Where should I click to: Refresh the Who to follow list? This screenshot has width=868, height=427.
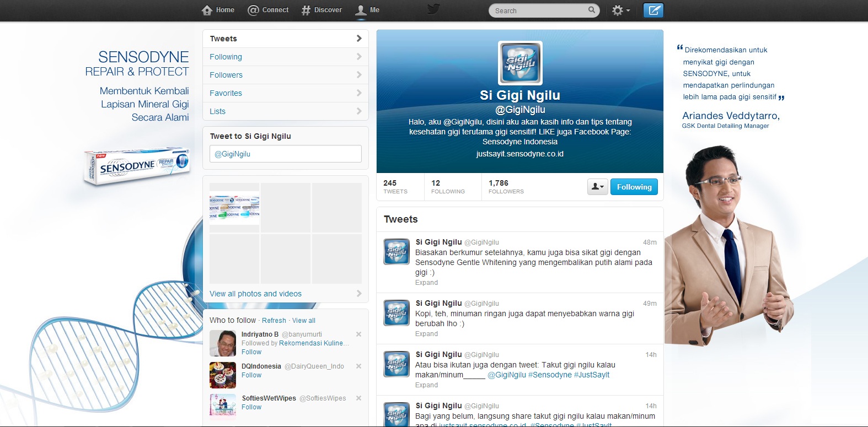274,320
